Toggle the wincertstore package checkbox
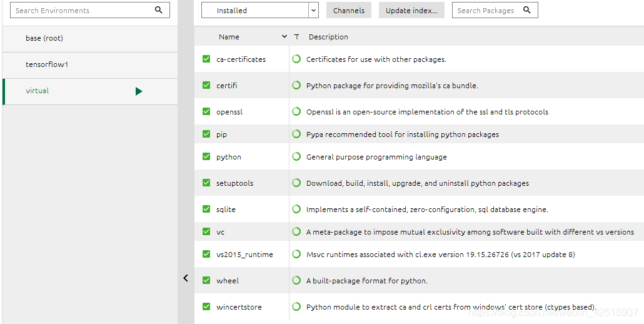 click(x=206, y=306)
